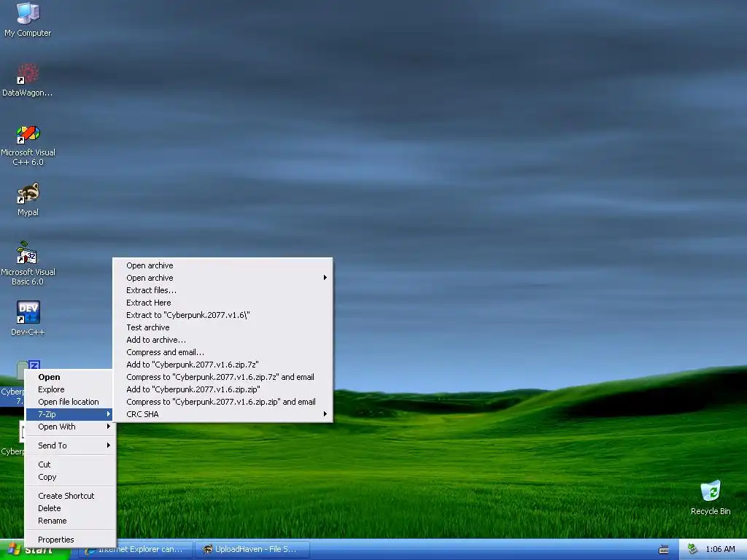
Task: Click the system tray icon beside the clock
Action: pos(692,549)
